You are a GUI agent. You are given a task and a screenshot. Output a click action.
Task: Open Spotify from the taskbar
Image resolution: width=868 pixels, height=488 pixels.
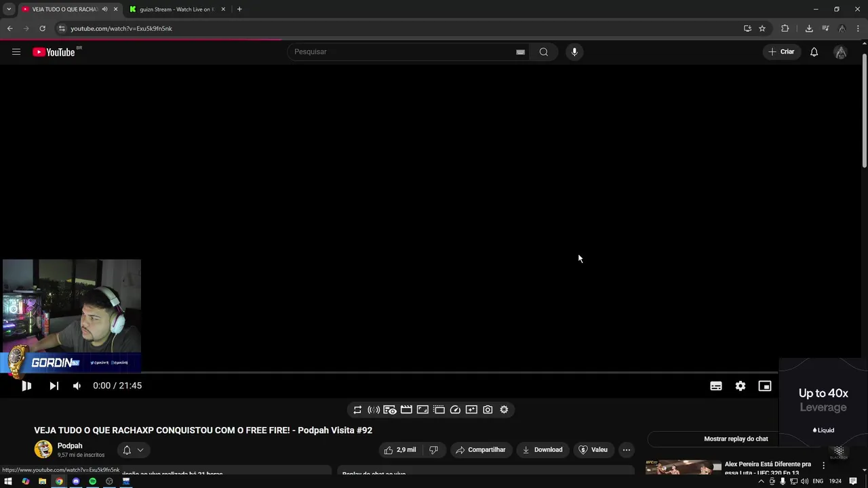pos(92,481)
